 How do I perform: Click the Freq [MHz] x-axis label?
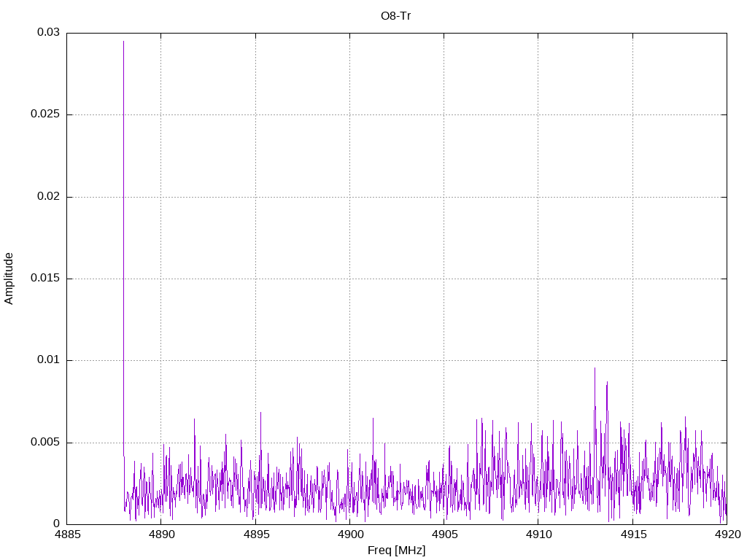tap(396, 550)
